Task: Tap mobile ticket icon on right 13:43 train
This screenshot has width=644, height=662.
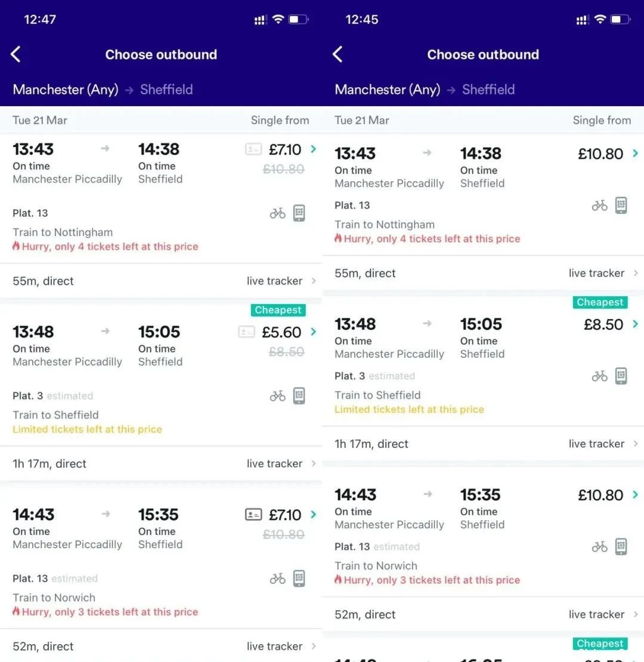Action: pyautogui.click(x=621, y=206)
